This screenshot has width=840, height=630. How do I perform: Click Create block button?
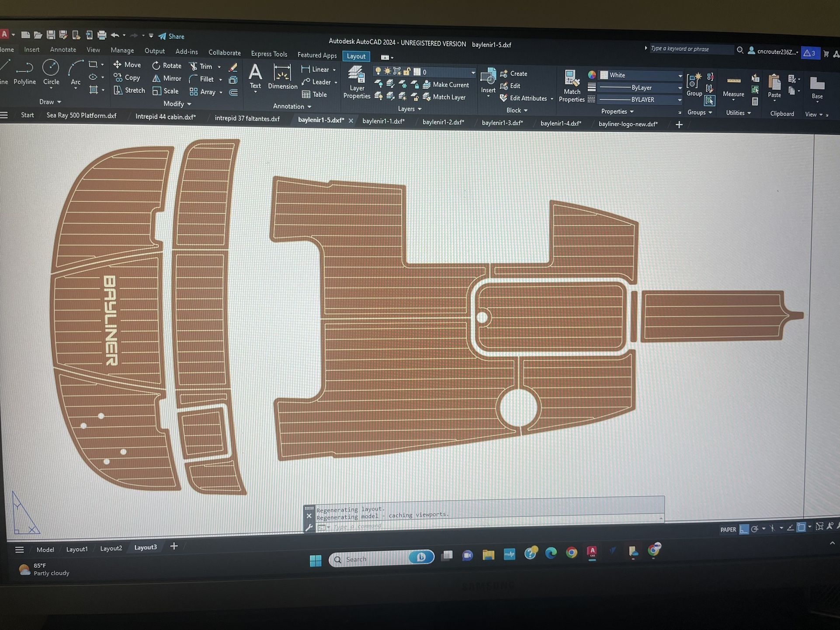[x=514, y=73]
